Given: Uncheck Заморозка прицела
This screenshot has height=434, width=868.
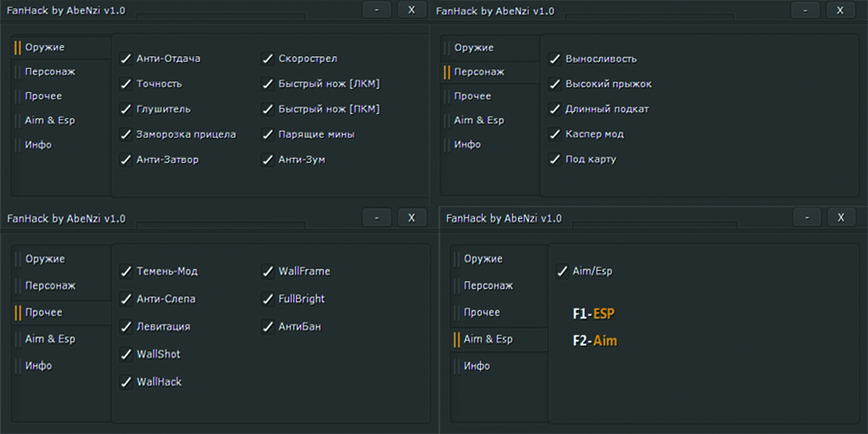Looking at the screenshot, I should [x=126, y=135].
